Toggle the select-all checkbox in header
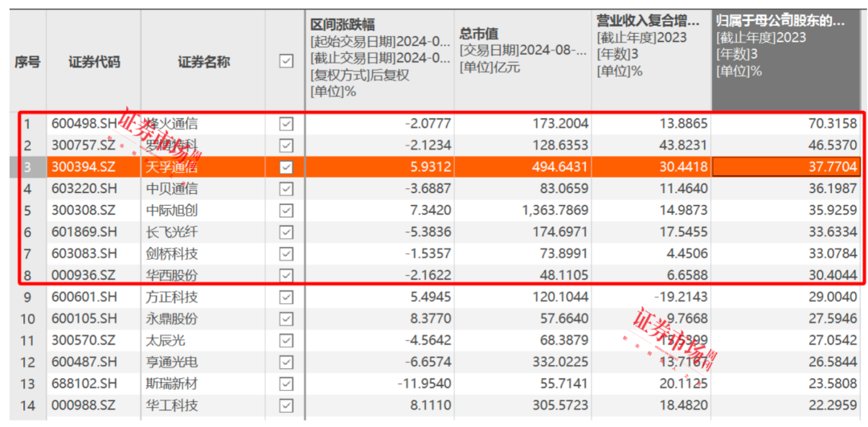The height and width of the screenshot is (427, 868). pos(285,61)
